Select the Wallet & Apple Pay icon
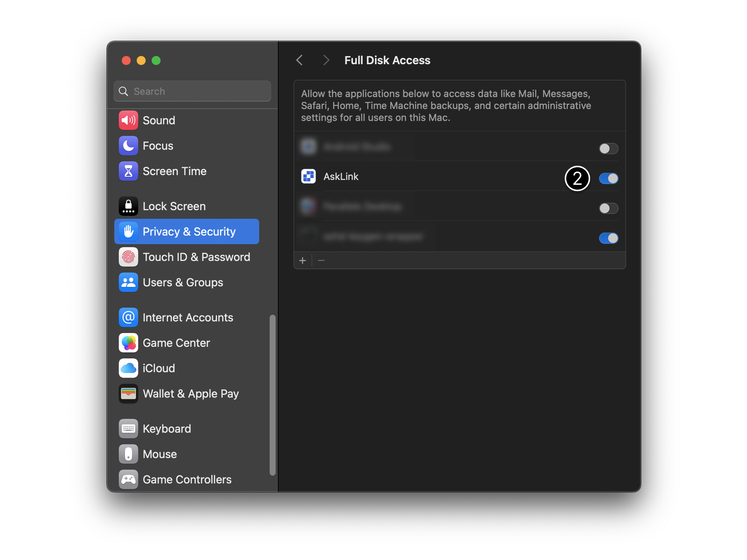747x560 pixels. click(x=128, y=393)
